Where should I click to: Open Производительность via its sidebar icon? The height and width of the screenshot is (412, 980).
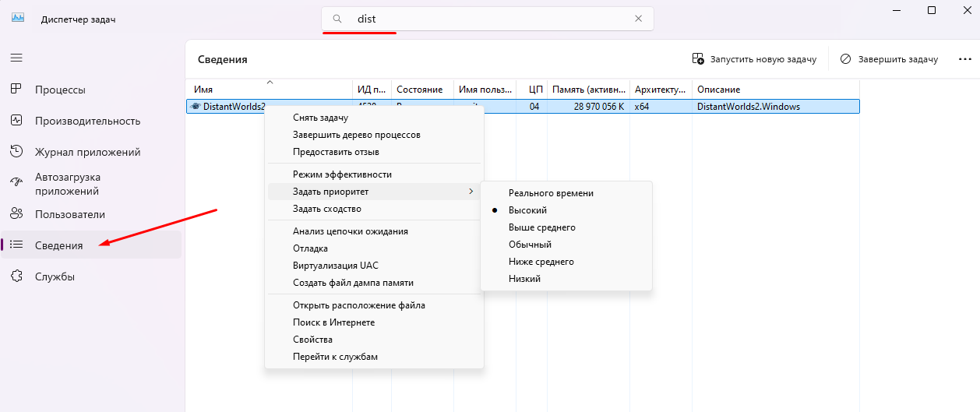click(x=16, y=121)
